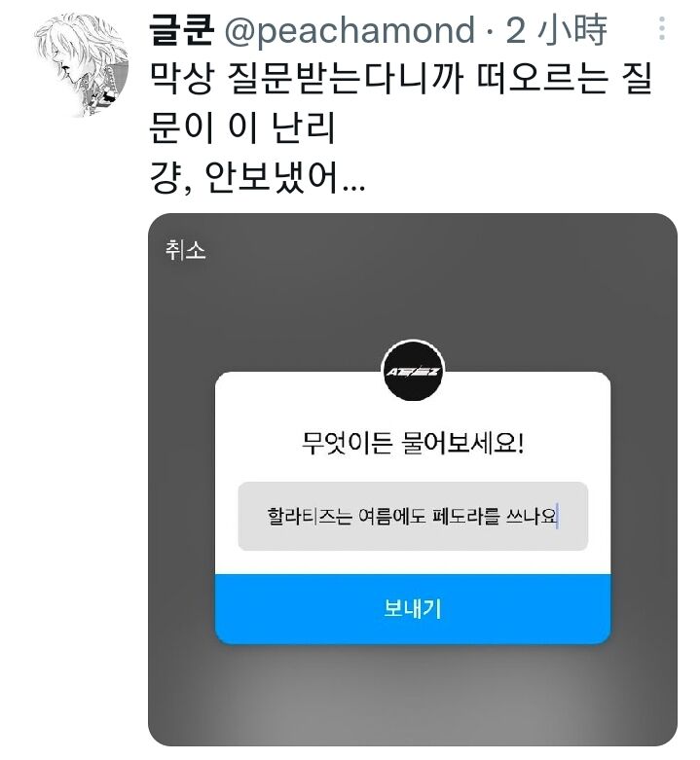This screenshot has height=760, width=700.
Task: Open the @peachamond handle link
Action: [350, 30]
